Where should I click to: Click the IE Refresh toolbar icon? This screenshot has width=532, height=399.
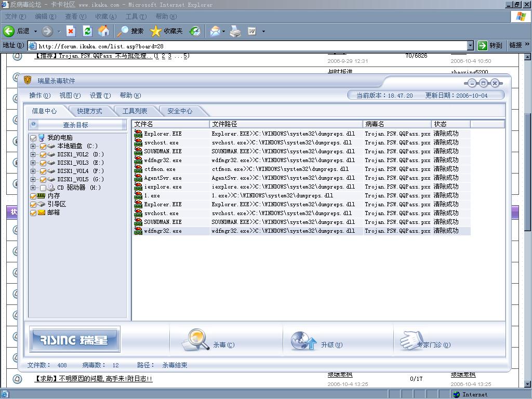tap(87, 31)
